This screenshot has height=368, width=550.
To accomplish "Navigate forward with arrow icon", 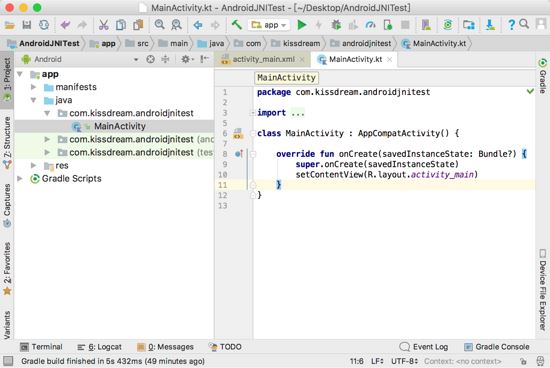I will (215, 25).
